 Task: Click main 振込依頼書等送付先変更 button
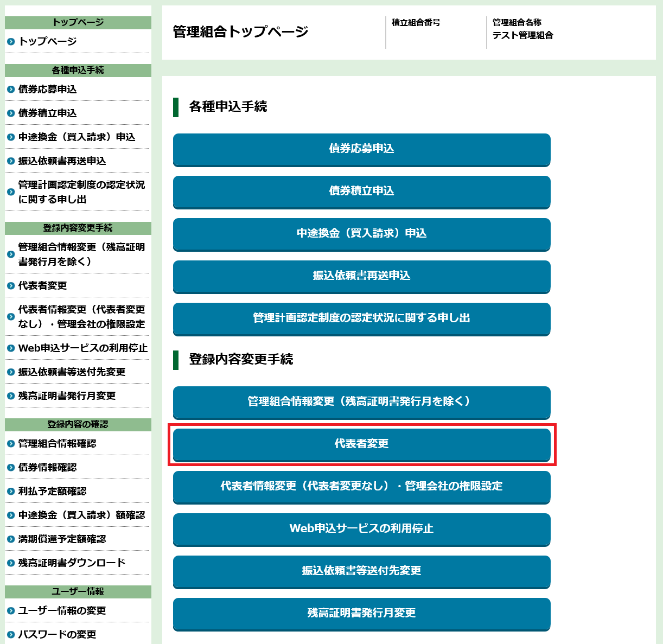361,571
